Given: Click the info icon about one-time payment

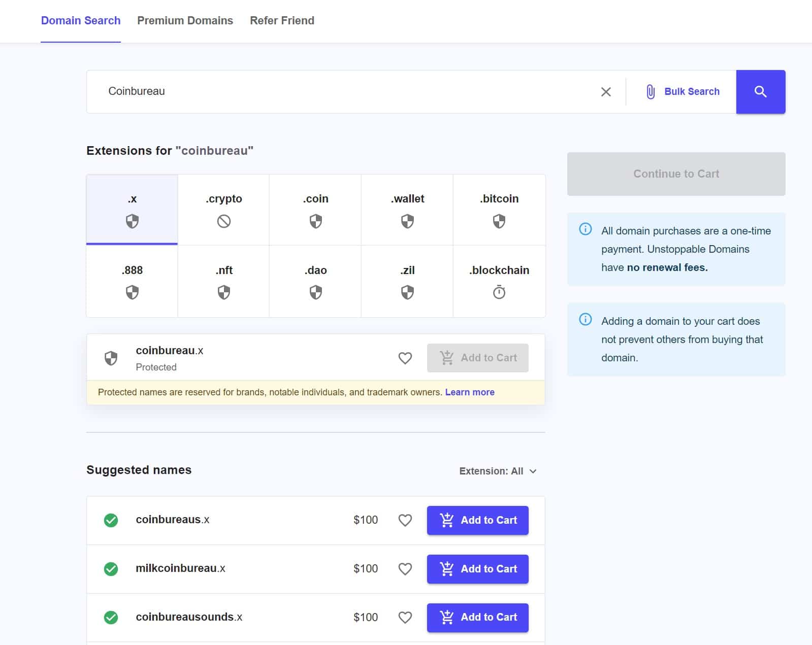Looking at the screenshot, I should click(x=585, y=229).
